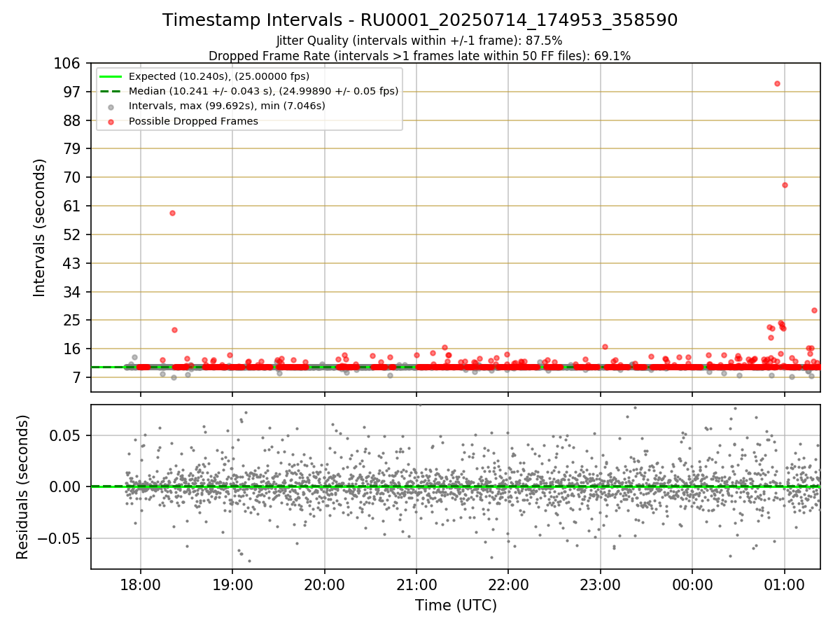Click x-axis tick label "00:00"
Viewport: 840px width, 630px height.
coord(692,584)
